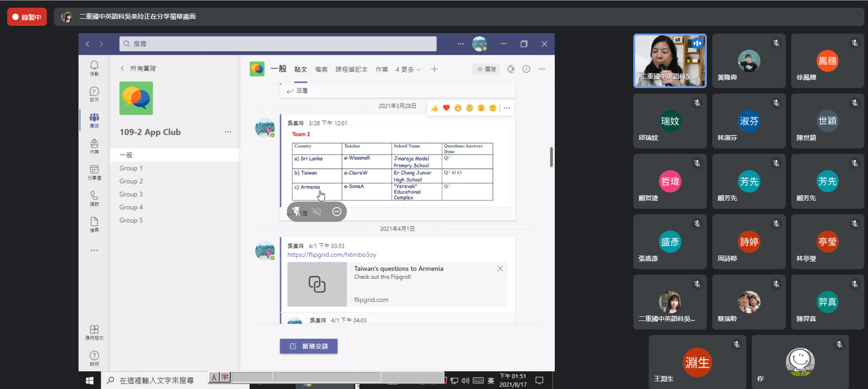Toggle the Team visibility eye button
This screenshot has height=389, width=868.
tap(486, 69)
